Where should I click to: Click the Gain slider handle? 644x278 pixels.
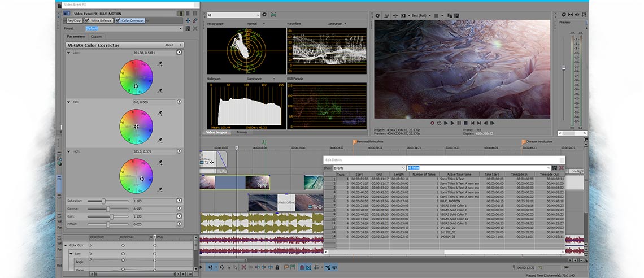(x=112, y=216)
